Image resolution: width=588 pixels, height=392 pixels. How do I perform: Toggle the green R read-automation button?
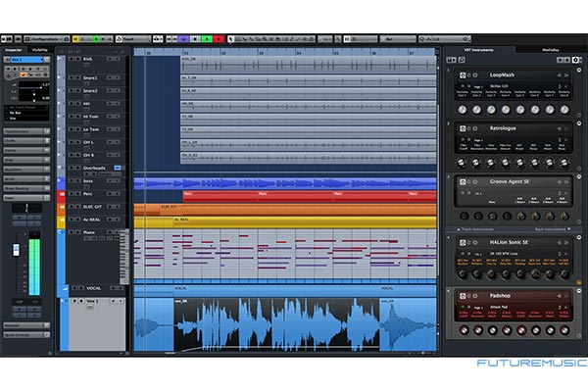click(x=96, y=39)
